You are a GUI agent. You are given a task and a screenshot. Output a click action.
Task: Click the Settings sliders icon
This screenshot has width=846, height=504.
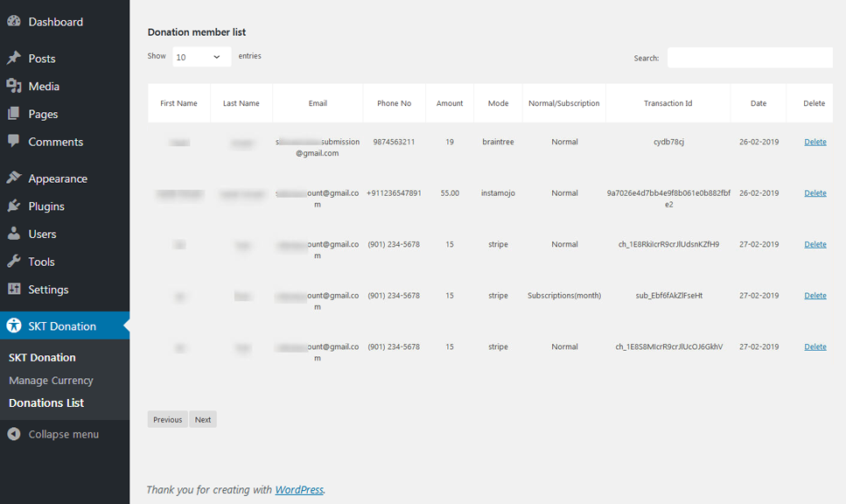(x=14, y=290)
